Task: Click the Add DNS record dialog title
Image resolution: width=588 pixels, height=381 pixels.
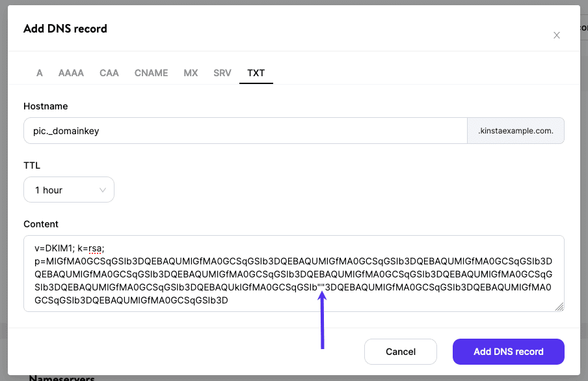Action: pos(65,29)
